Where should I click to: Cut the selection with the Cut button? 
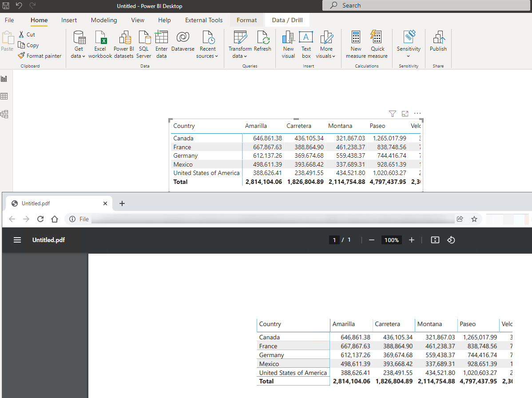27,35
